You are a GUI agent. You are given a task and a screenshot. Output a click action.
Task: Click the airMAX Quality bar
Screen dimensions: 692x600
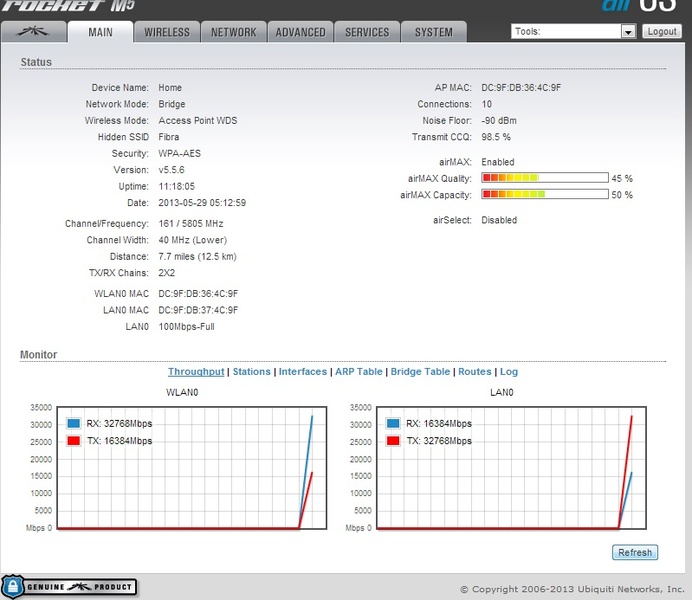point(545,178)
